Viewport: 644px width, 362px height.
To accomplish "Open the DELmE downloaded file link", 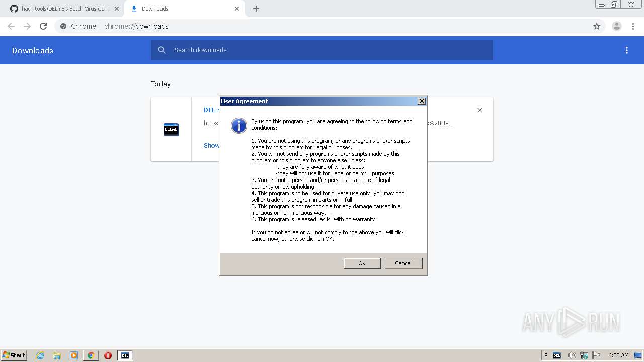I will coord(212,110).
